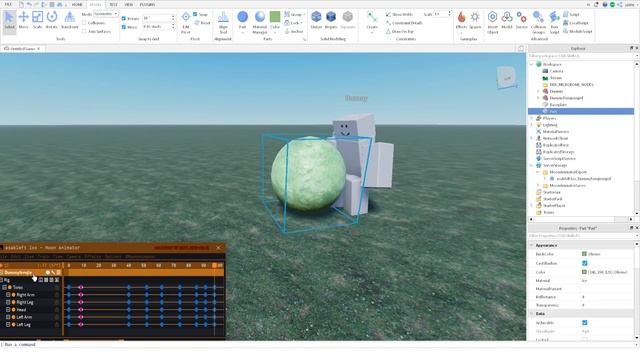Click the green Color swatch in Parts
Image resolution: width=640 pixels, height=360 pixels.
[275, 17]
